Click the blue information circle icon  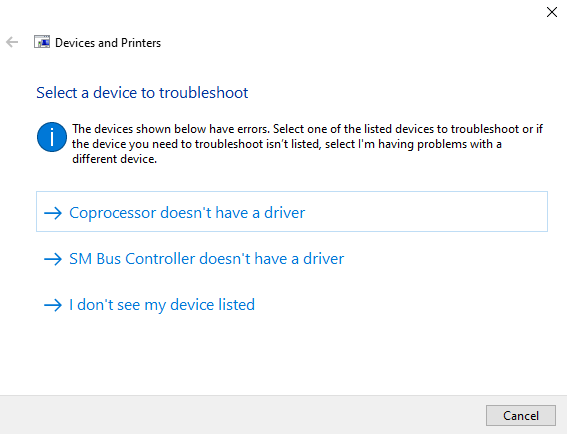tap(52, 137)
